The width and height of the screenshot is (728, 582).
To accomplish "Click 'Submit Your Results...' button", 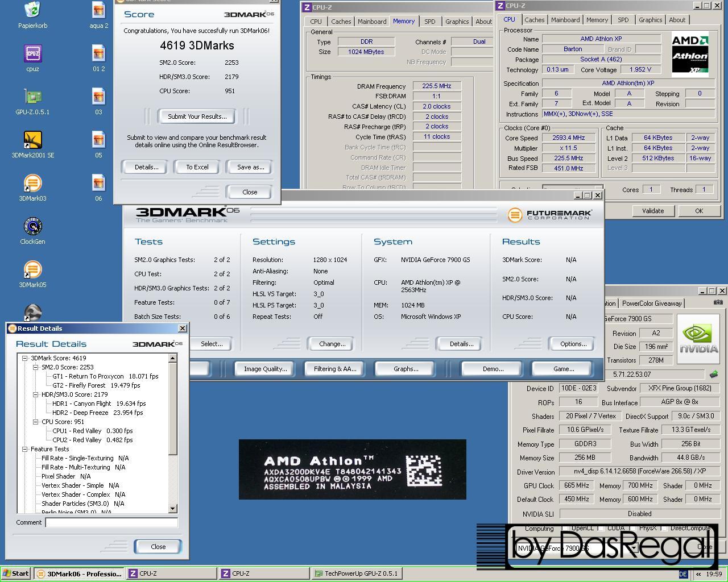I will (197, 117).
